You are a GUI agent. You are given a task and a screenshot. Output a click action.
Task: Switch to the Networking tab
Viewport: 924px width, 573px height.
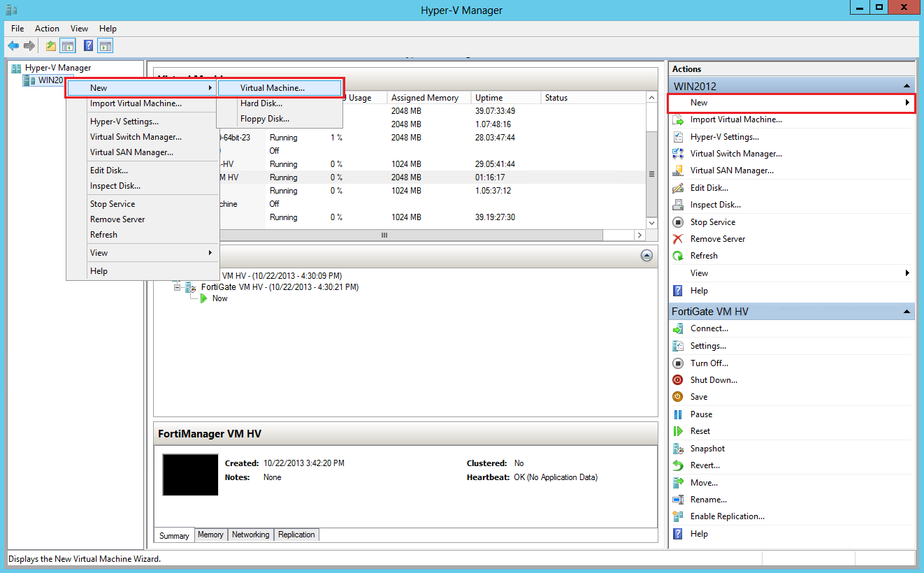[250, 535]
